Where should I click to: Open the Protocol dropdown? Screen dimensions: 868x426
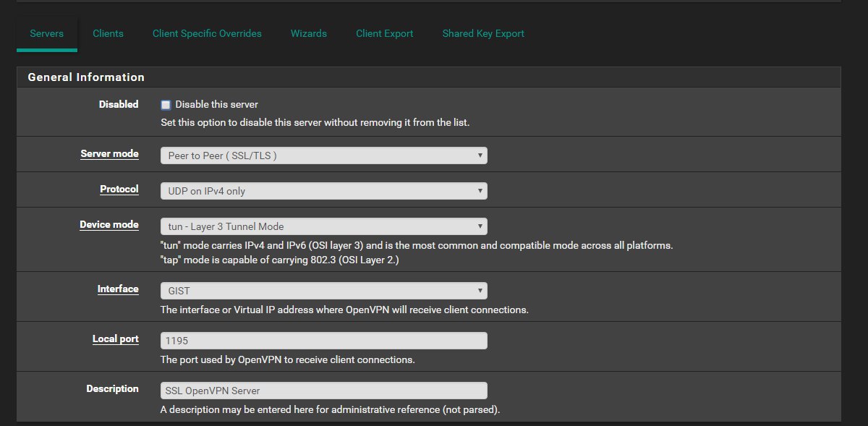[x=323, y=191]
